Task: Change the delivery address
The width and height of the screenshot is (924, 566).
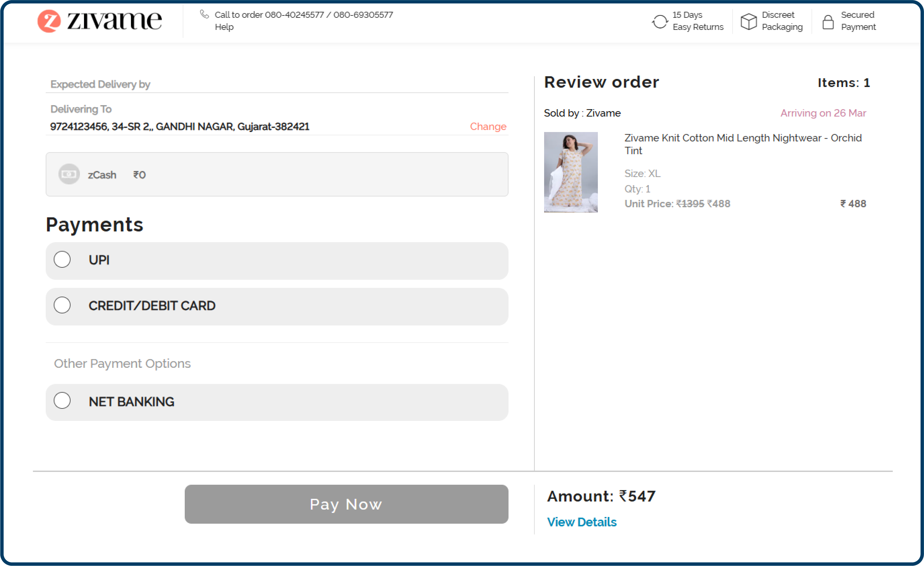Action: 487,127
